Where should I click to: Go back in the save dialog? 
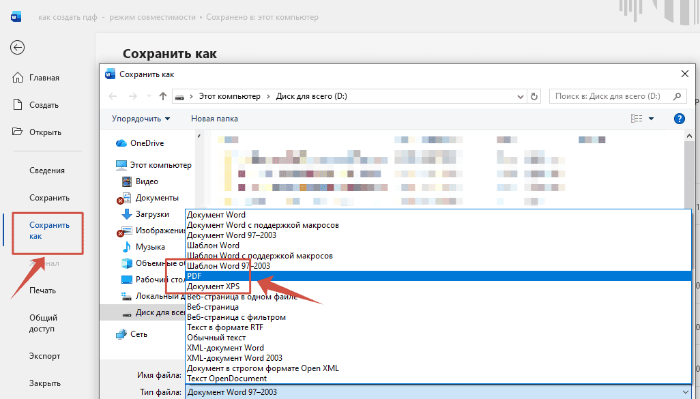point(113,96)
